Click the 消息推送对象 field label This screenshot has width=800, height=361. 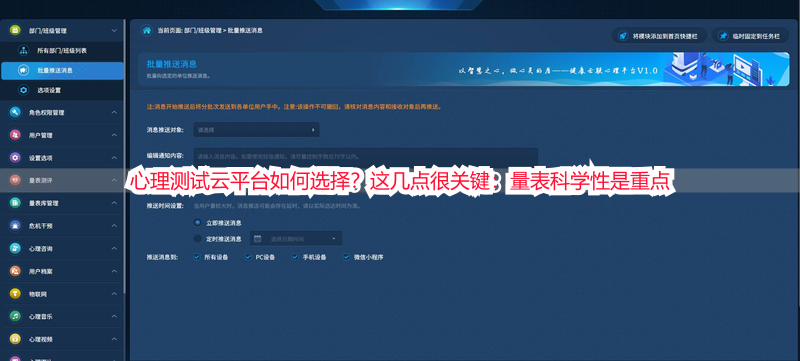[165, 130]
